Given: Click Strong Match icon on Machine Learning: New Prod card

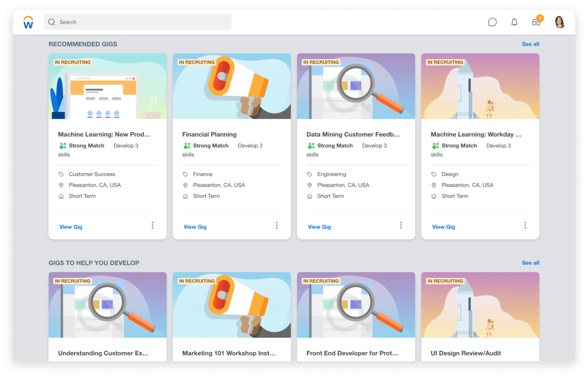Looking at the screenshot, I should [63, 146].
